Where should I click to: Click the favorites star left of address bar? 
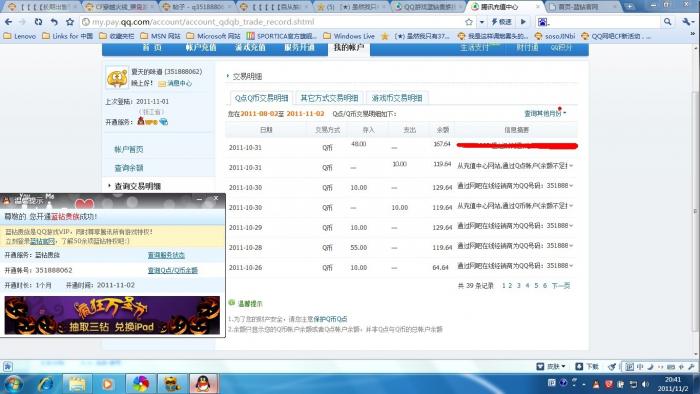click(70, 22)
